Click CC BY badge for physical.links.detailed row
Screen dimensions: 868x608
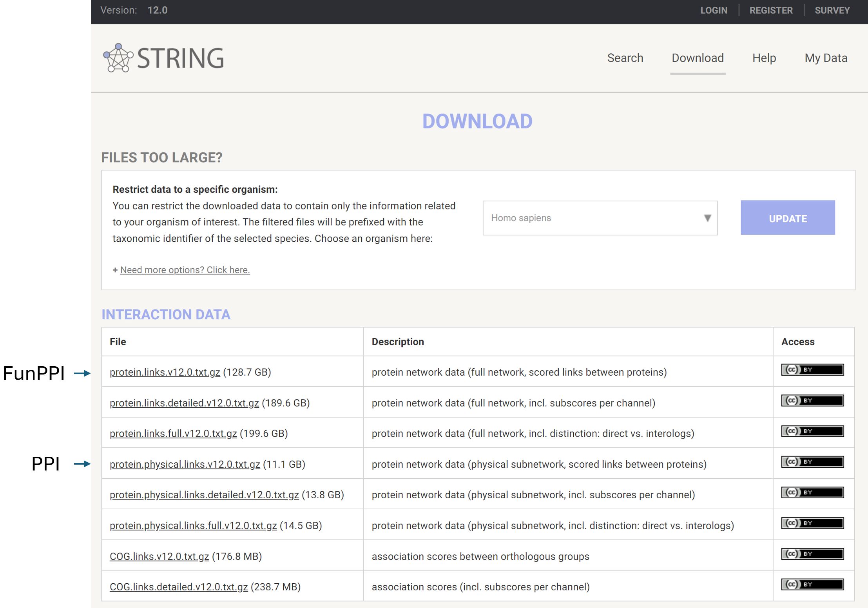click(x=812, y=492)
